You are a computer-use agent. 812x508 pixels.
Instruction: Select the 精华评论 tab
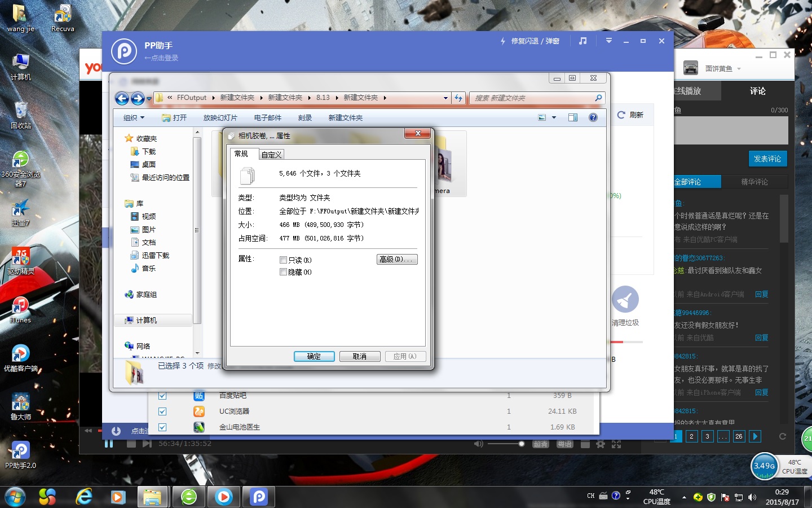click(754, 182)
